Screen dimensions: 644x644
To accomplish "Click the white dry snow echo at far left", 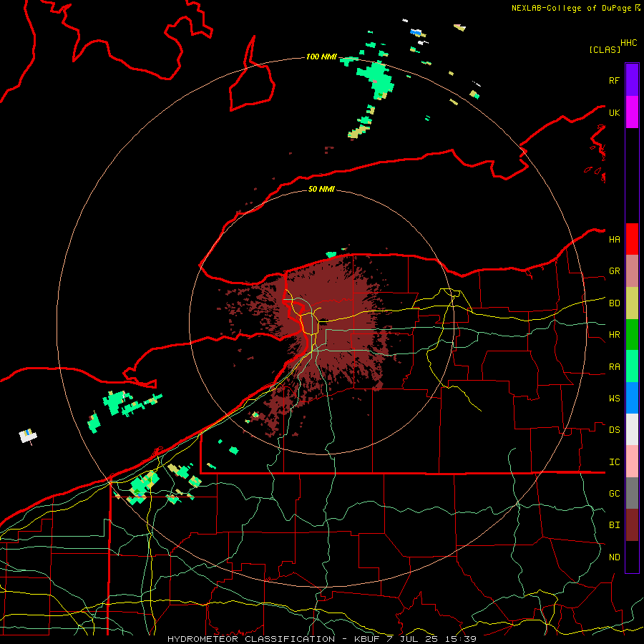I will pyautogui.click(x=28, y=436).
